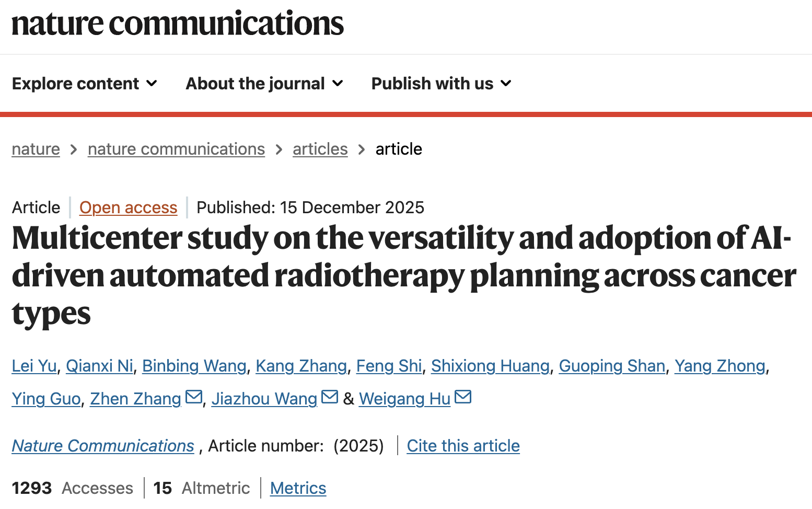View article Metrics
This screenshot has height=509, width=812.
click(x=298, y=488)
